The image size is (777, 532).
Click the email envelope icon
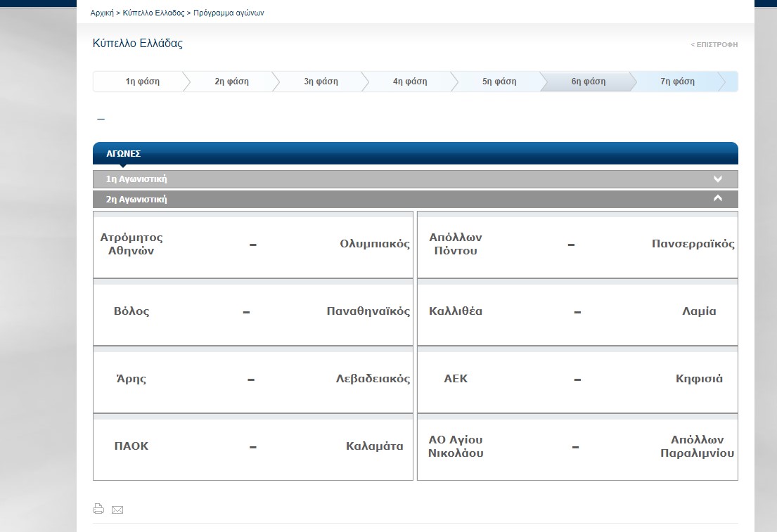click(x=117, y=510)
